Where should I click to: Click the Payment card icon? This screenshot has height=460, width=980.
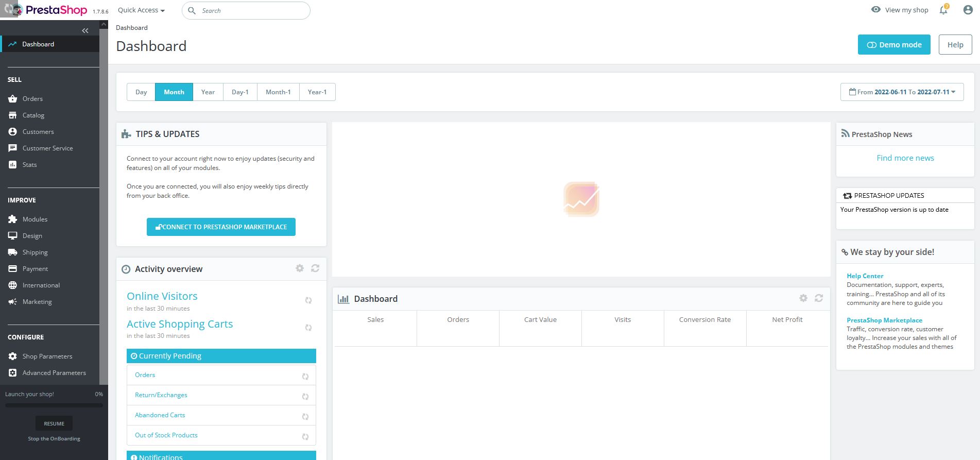(x=12, y=269)
